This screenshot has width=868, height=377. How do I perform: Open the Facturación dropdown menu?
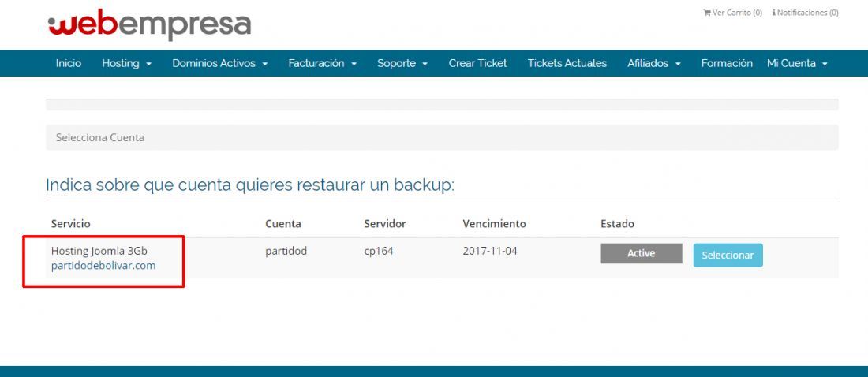point(322,63)
